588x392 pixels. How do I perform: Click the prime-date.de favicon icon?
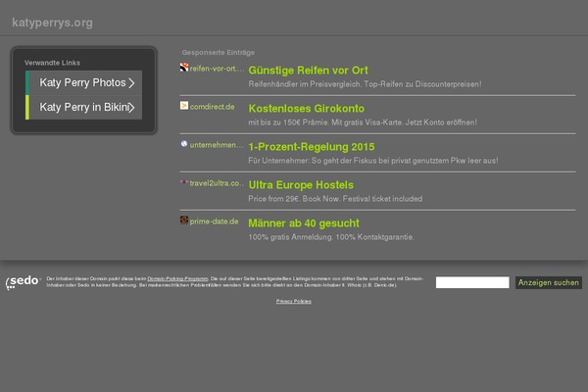click(184, 220)
